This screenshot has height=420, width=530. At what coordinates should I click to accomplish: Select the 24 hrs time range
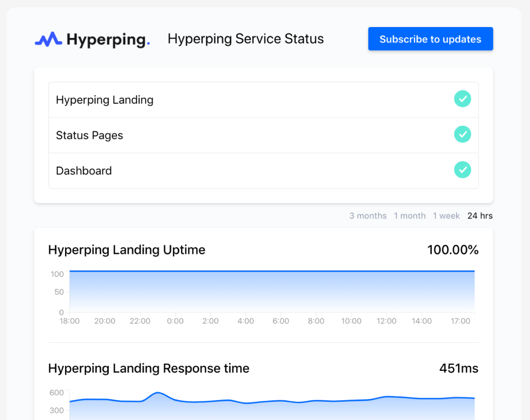(480, 216)
